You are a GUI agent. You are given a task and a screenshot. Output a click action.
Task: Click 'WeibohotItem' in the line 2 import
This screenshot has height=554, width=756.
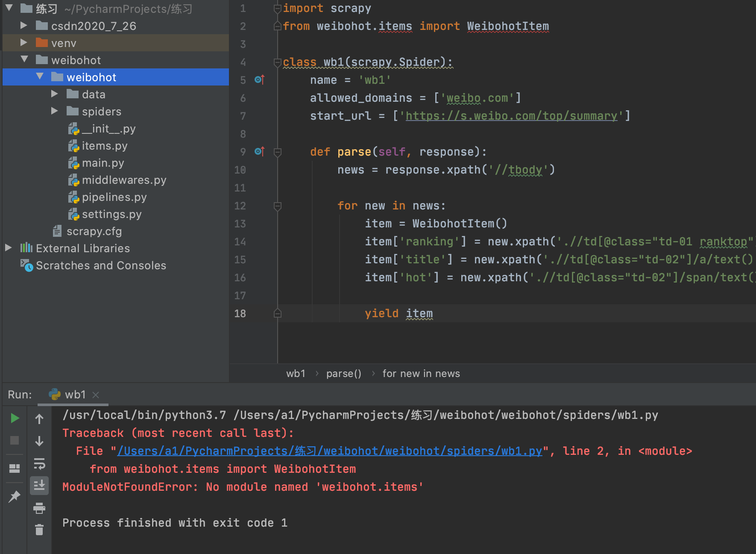click(508, 26)
